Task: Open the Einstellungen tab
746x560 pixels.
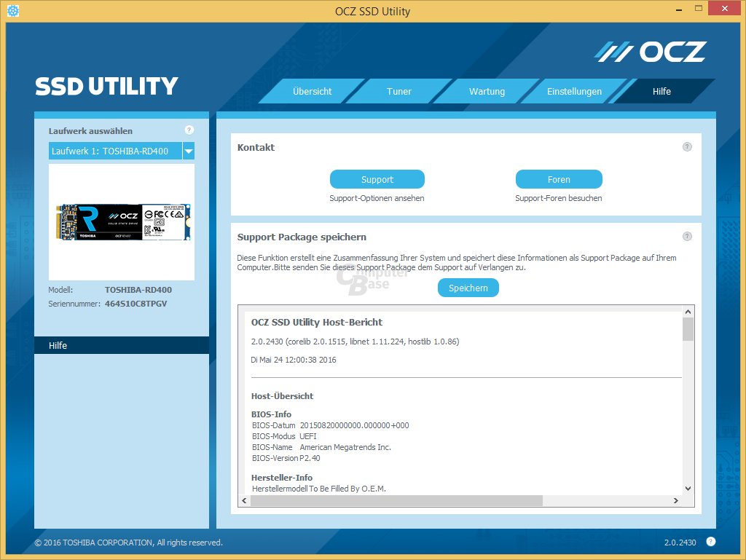Action: (574, 91)
